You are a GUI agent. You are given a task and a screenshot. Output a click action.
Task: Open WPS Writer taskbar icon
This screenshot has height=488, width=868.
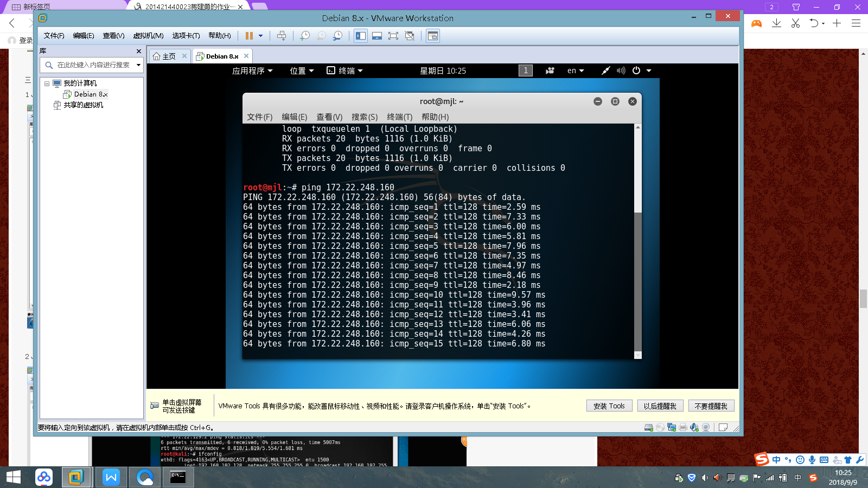pyautogui.click(x=111, y=477)
